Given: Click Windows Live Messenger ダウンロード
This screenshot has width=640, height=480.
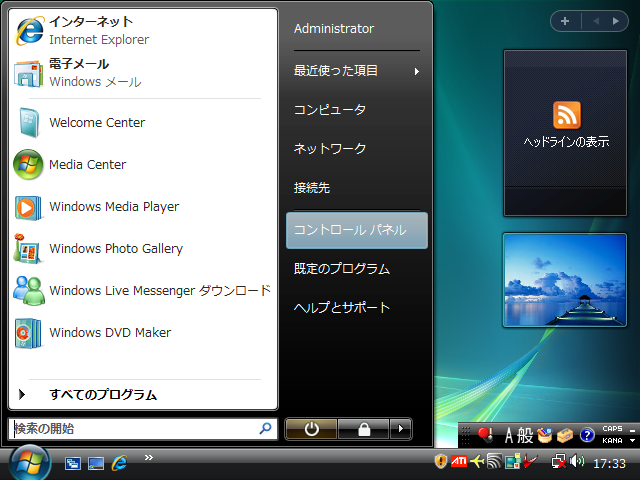Looking at the screenshot, I should click(143, 291).
